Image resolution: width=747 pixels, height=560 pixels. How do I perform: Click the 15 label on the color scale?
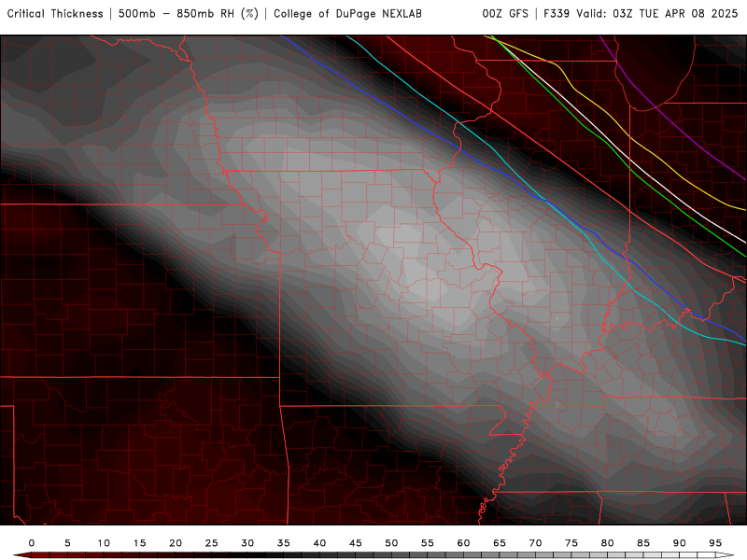[x=139, y=543]
